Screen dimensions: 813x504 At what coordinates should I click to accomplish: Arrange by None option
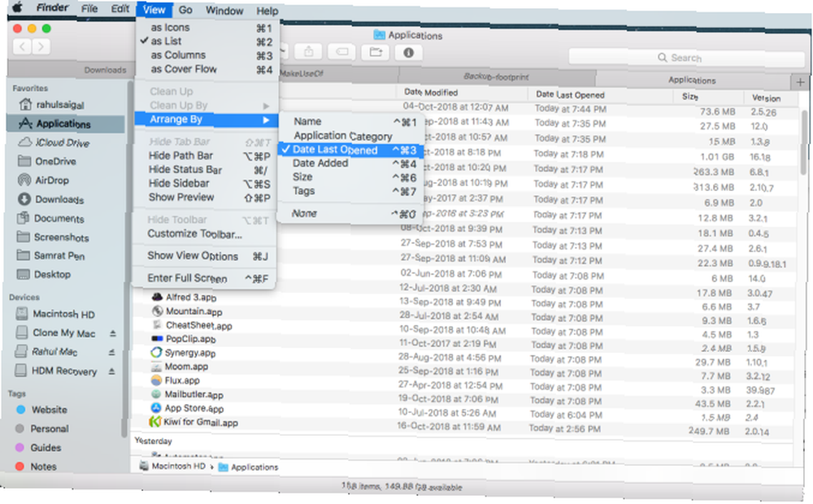point(349,213)
